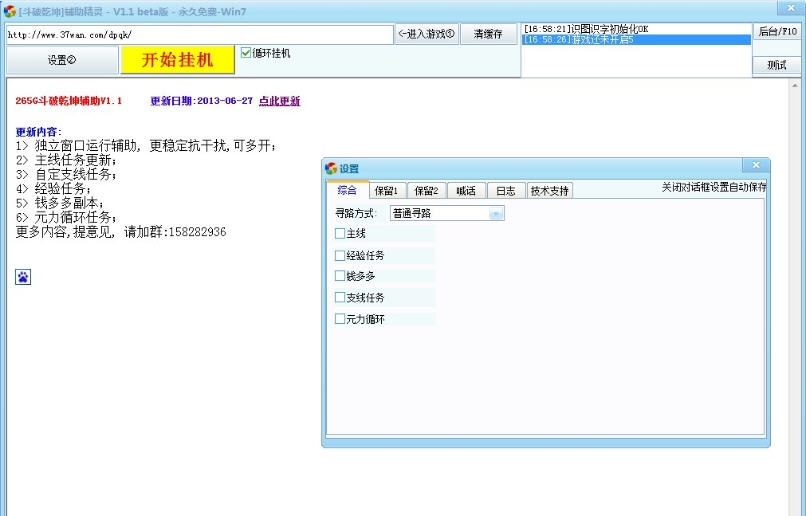
Task: Check the 钱多多 option
Action: [x=340, y=276]
